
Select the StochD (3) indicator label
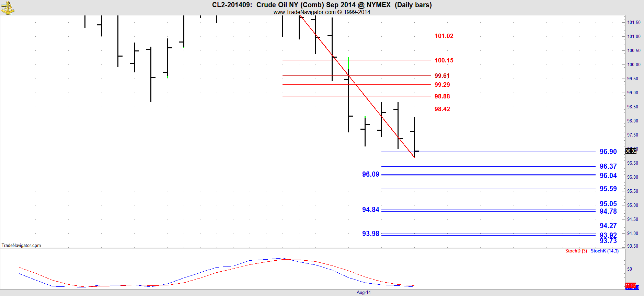point(576,251)
